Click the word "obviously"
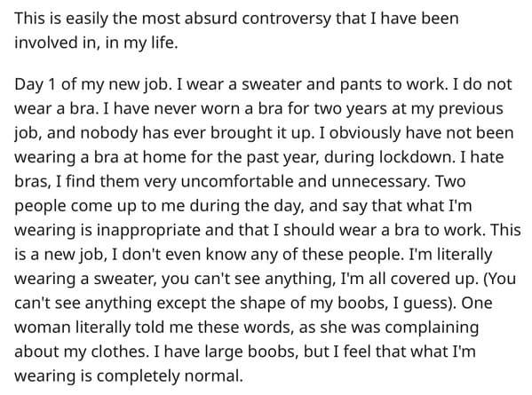Screen dimensions: 532x395 [x=365, y=133]
